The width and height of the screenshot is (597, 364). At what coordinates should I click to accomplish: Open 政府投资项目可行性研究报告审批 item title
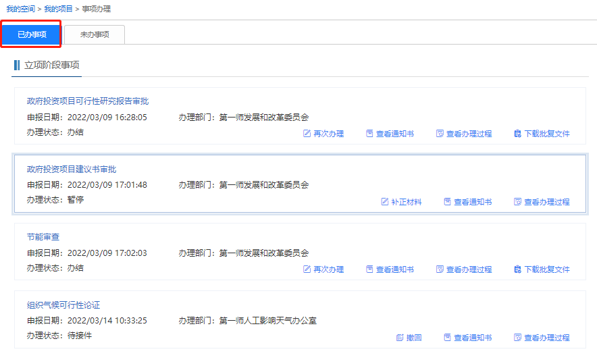point(88,101)
